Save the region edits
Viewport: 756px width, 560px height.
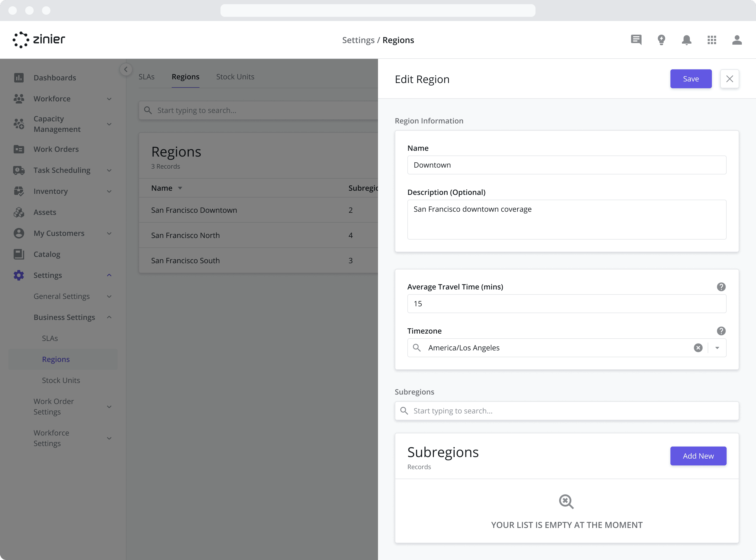tap(691, 79)
